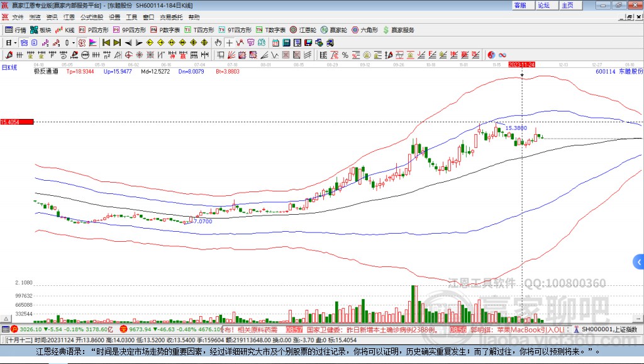This screenshot has height=364, width=644.
Task: Click the floppy disk save icon
Action: click(x=308, y=43)
